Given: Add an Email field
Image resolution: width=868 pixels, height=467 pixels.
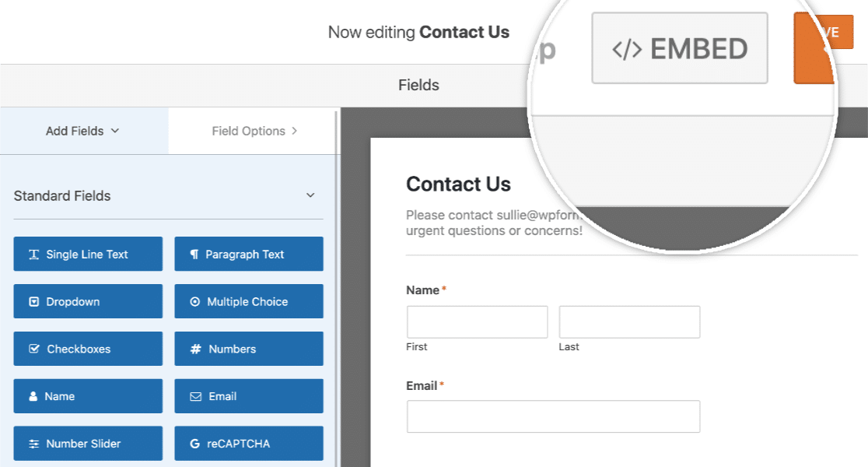Looking at the screenshot, I should pos(249,396).
